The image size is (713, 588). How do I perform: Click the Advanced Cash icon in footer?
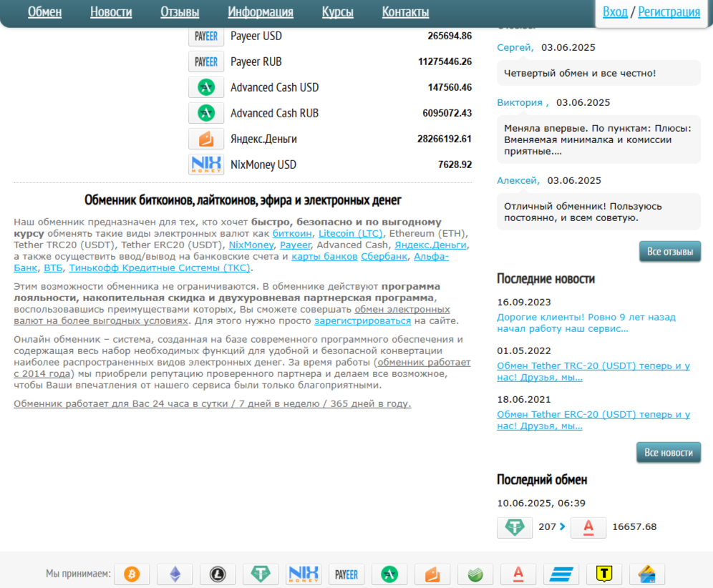click(x=389, y=574)
